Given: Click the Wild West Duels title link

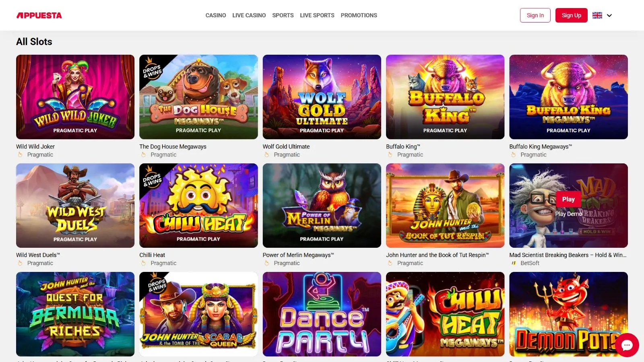Looking at the screenshot, I should tap(38, 255).
